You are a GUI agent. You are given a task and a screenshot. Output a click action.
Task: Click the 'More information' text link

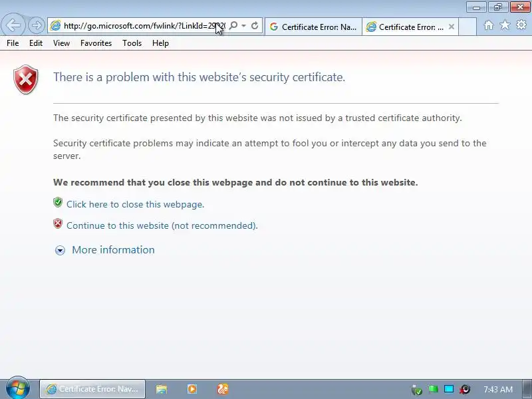click(x=113, y=250)
